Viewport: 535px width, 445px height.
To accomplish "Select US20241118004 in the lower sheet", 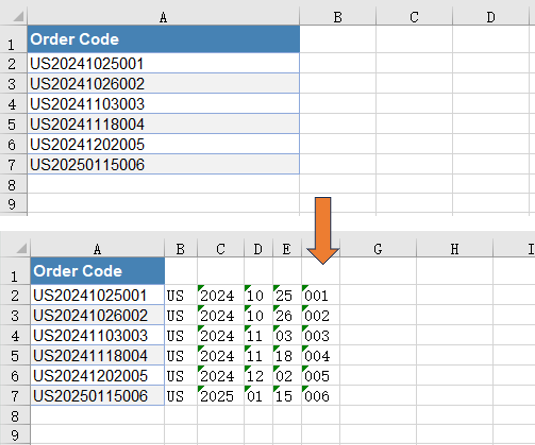I will (x=98, y=355).
